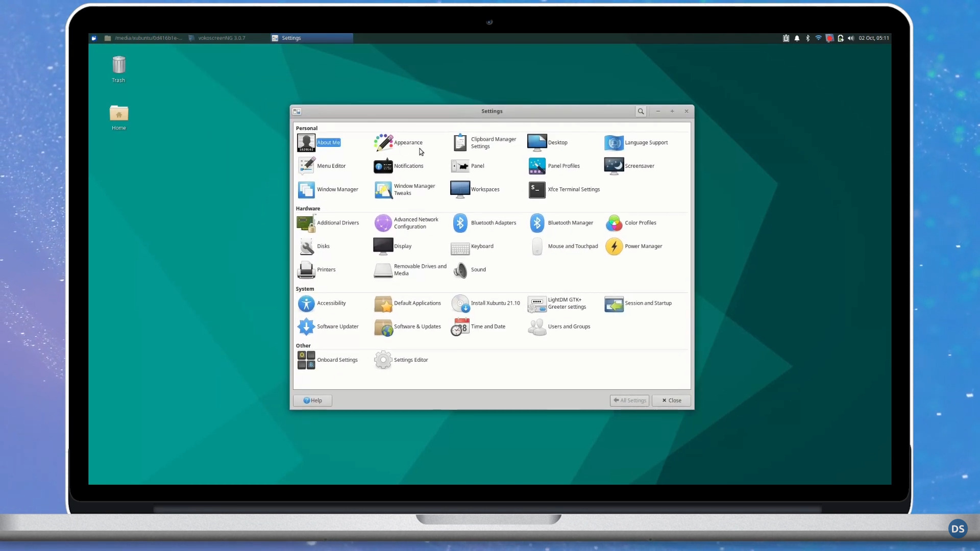Open Software & Updates icon
This screenshot has width=980, height=551.
click(x=383, y=327)
